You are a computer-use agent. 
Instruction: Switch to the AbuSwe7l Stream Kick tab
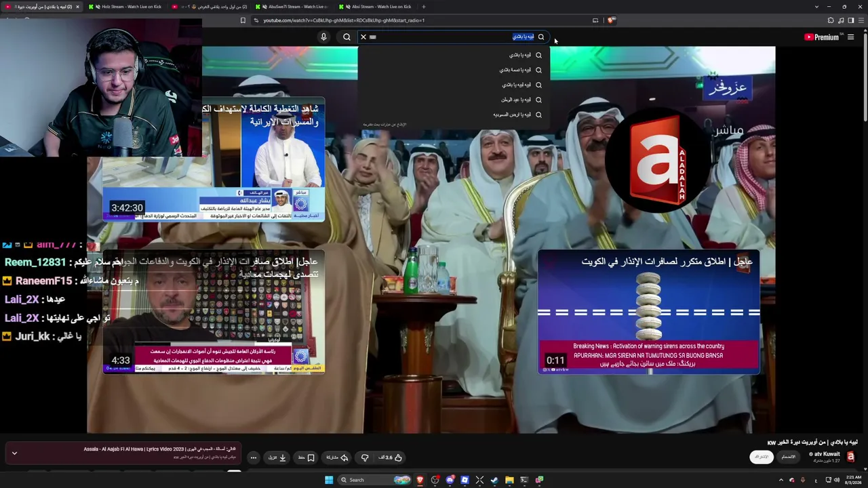[x=292, y=7]
